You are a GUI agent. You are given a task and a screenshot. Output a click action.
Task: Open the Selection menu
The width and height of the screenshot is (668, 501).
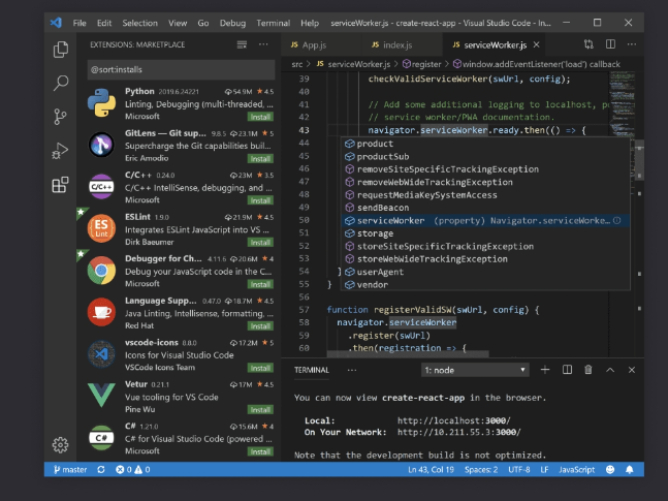(x=140, y=23)
